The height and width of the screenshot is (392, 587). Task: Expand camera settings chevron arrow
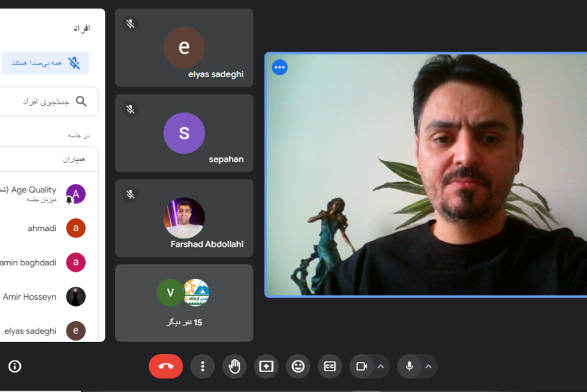point(381,366)
